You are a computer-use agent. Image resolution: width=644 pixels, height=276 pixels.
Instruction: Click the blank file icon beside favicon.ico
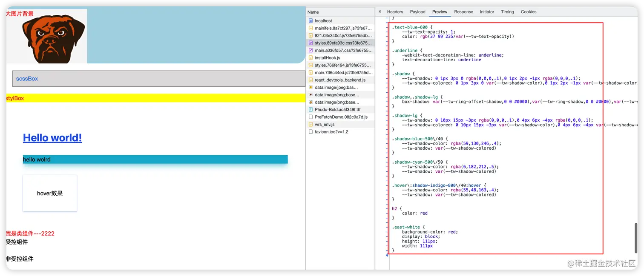[x=310, y=132]
